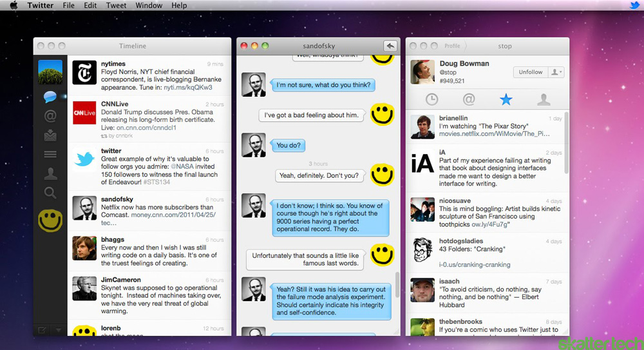644x350 pixels.
Task: Click @NASA mention in twitter tweet
Action: [182, 166]
